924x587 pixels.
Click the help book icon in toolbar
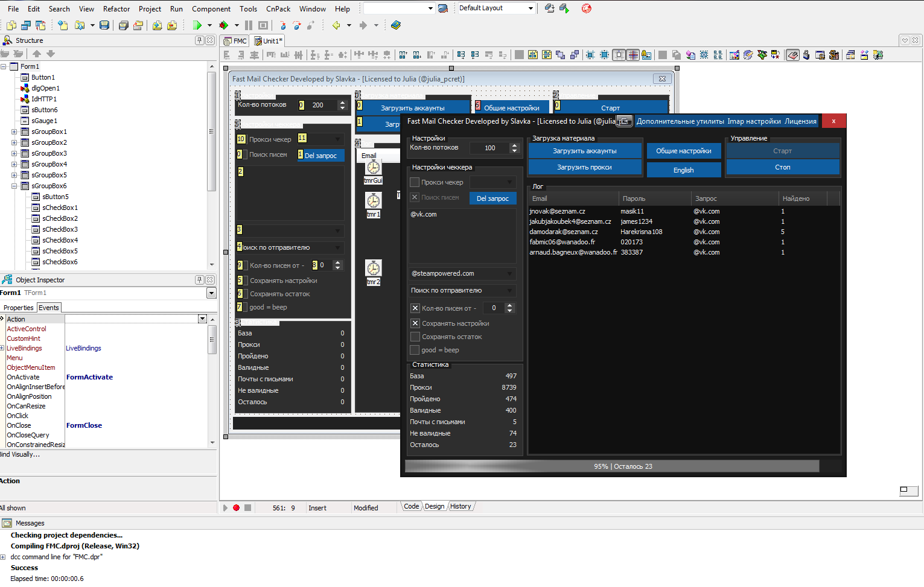click(x=396, y=25)
